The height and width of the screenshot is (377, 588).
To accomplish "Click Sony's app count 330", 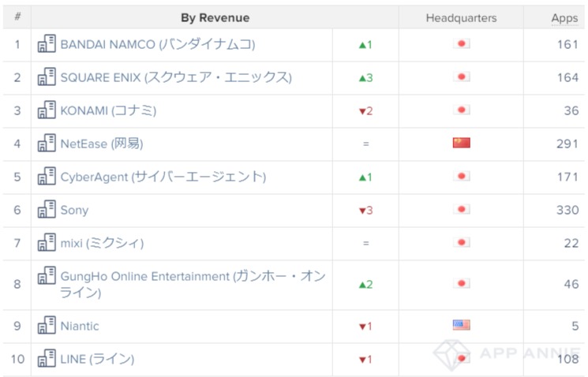I will coord(567,210).
